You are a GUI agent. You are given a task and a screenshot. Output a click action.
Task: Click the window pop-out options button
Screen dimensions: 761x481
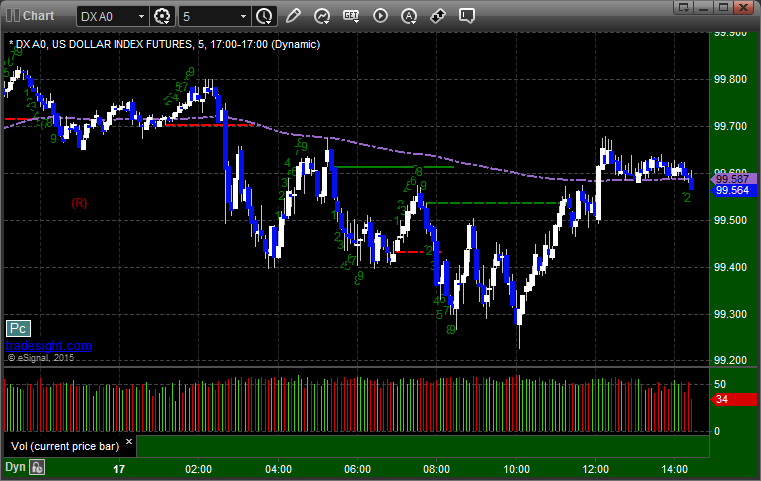click(683, 7)
